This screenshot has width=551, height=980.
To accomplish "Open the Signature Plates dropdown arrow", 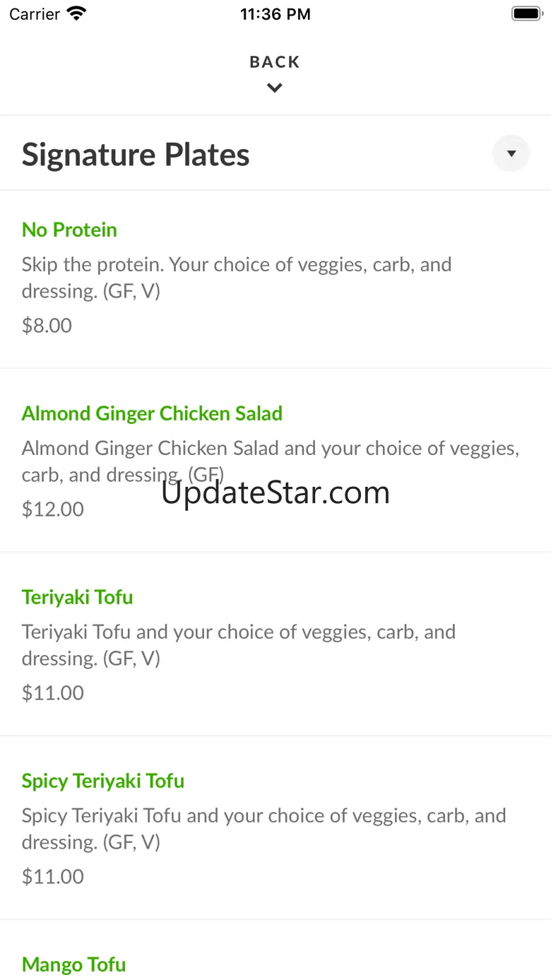I will pos(511,153).
